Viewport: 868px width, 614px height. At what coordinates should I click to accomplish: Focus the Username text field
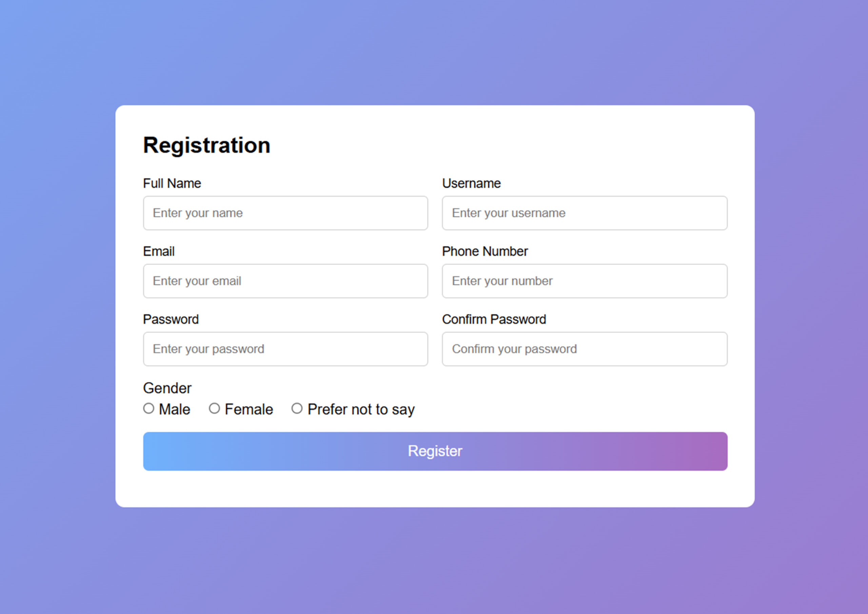pyautogui.click(x=584, y=213)
